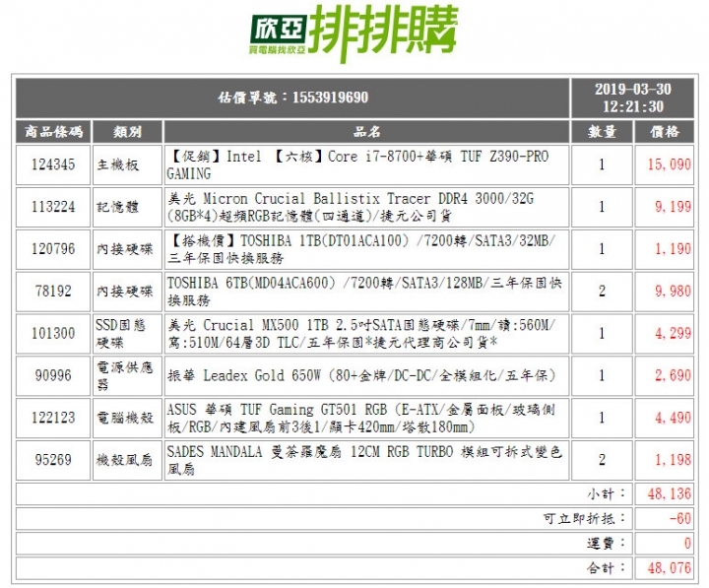709x588 pixels.
Task: Click the 記憶體 category cell
Action: [127, 207]
